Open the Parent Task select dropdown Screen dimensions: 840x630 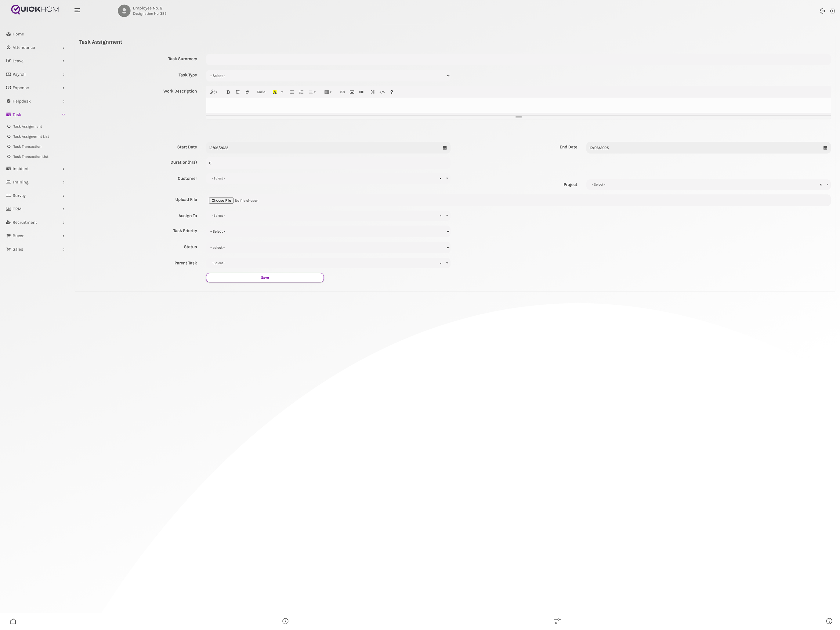coord(328,263)
